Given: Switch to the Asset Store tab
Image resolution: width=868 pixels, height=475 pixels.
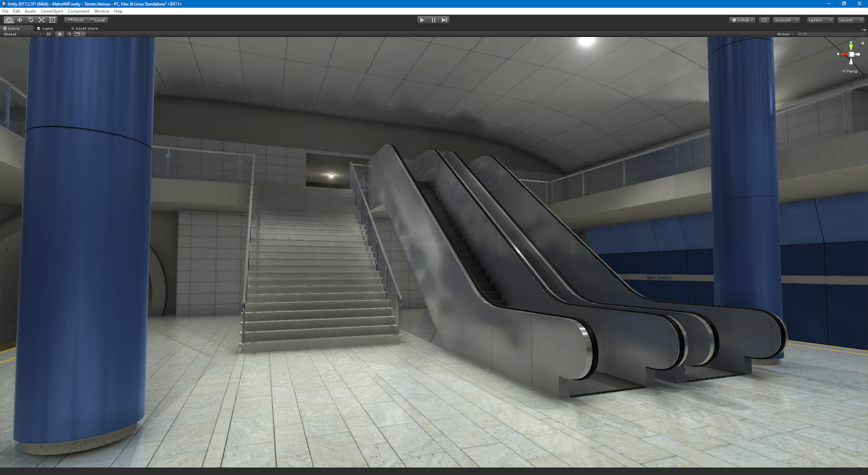Looking at the screenshot, I should click(x=85, y=28).
